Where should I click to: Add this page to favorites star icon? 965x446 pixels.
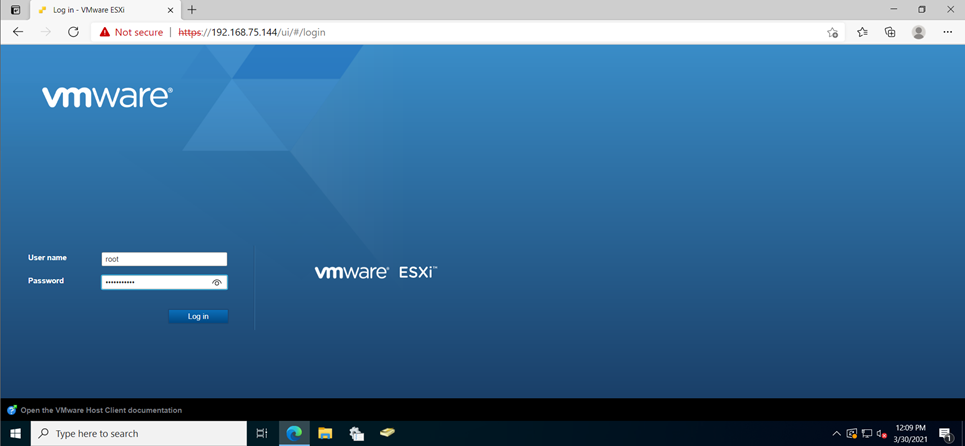832,32
